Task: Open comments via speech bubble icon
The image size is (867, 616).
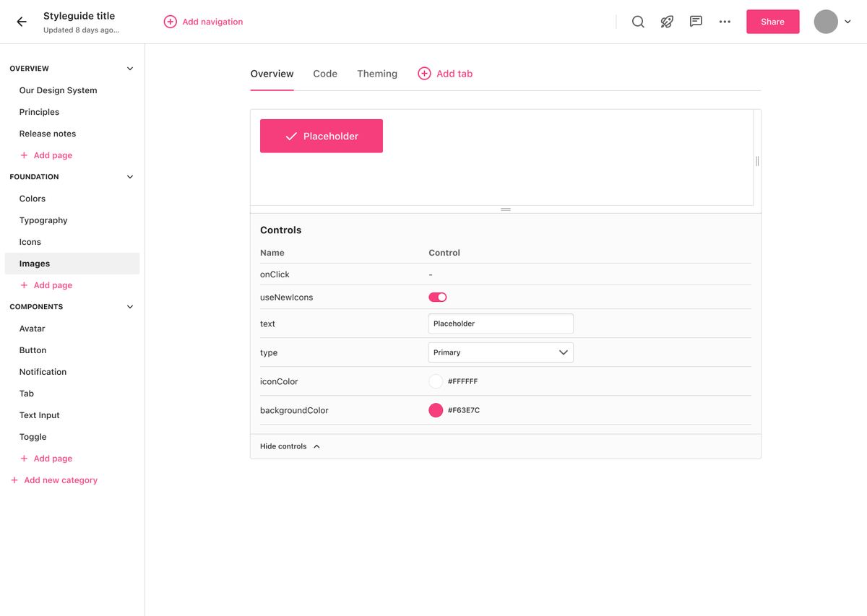Action: click(x=696, y=22)
